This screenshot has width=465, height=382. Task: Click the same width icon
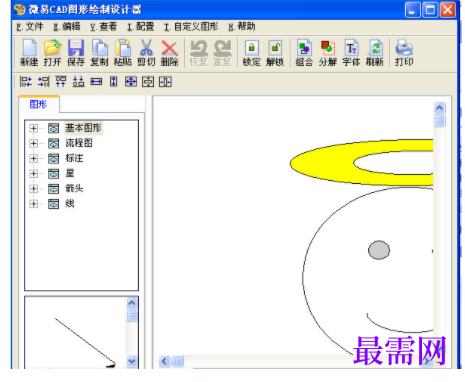coord(96,81)
